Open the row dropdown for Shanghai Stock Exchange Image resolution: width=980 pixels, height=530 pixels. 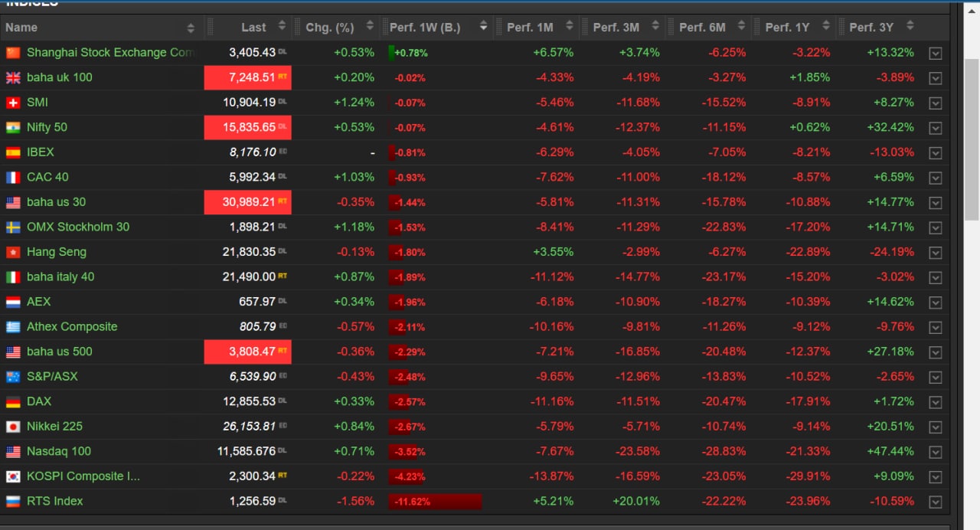point(935,54)
